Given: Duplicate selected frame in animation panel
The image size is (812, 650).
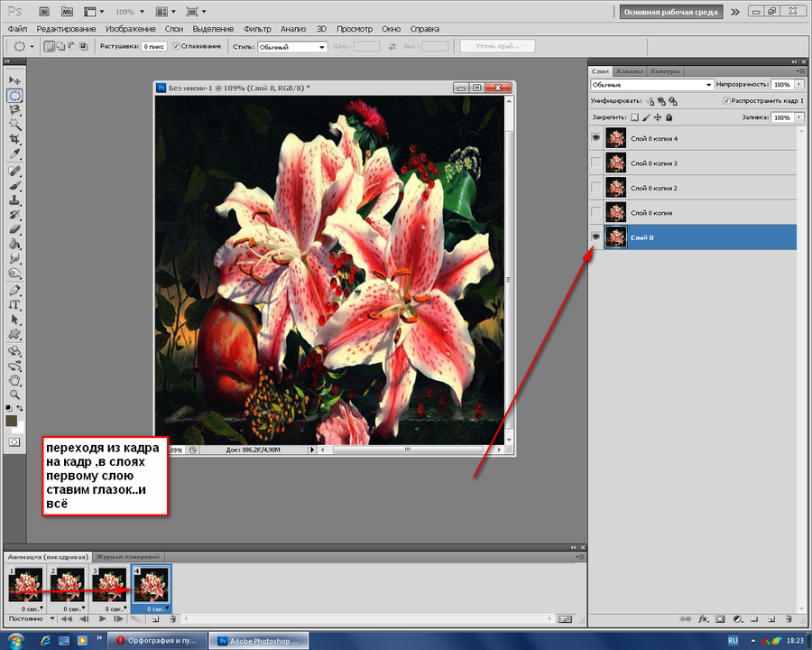Looking at the screenshot, I should click(x=155, y=619).
